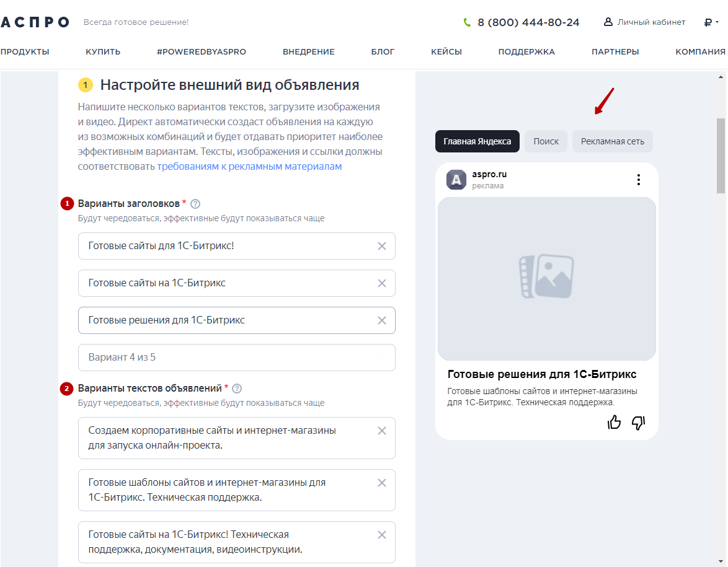Screen dimensions: 728x567
Task: Remove headline 'Готовые сайты на 1С-Битрикс'
Action: coord(382,283)
